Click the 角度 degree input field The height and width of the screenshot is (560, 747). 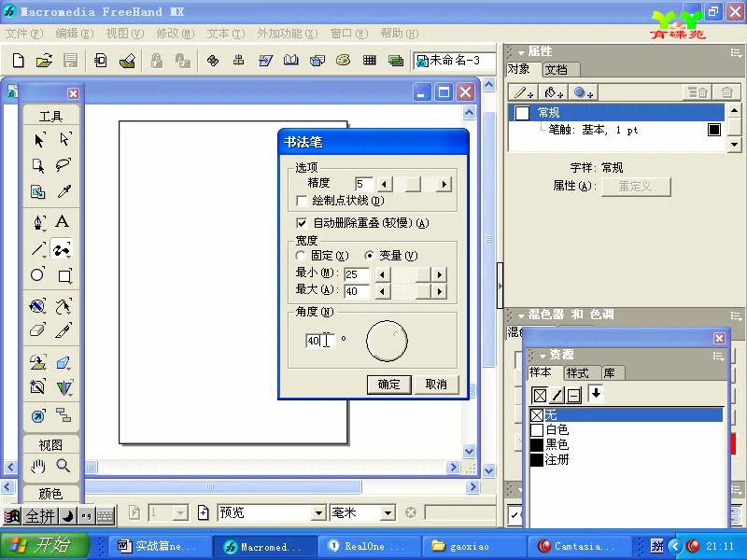[x=319, y=341]
